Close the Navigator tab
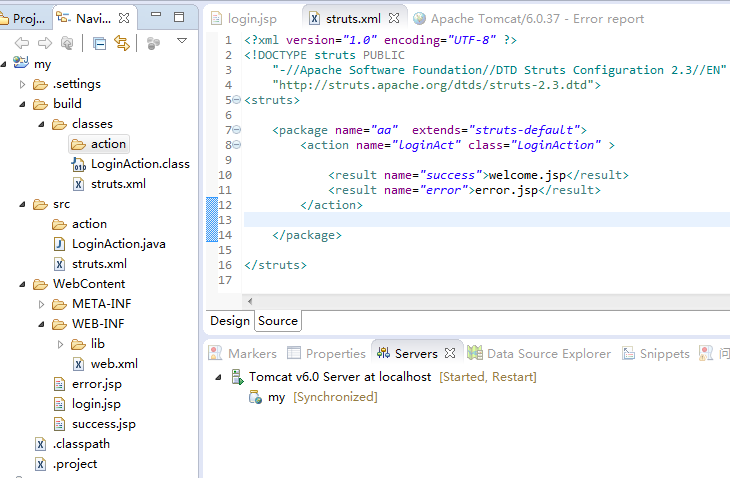Screen dimensions: 730x478 [124, 18]
